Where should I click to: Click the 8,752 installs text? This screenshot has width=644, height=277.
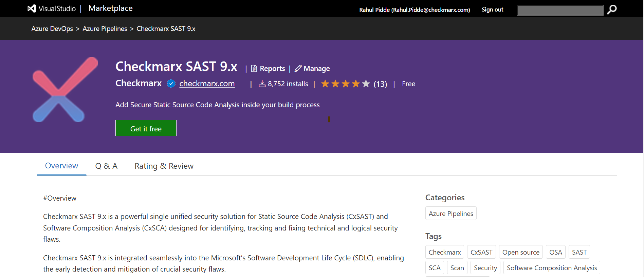pyautogui.click(x=288, y=84)
